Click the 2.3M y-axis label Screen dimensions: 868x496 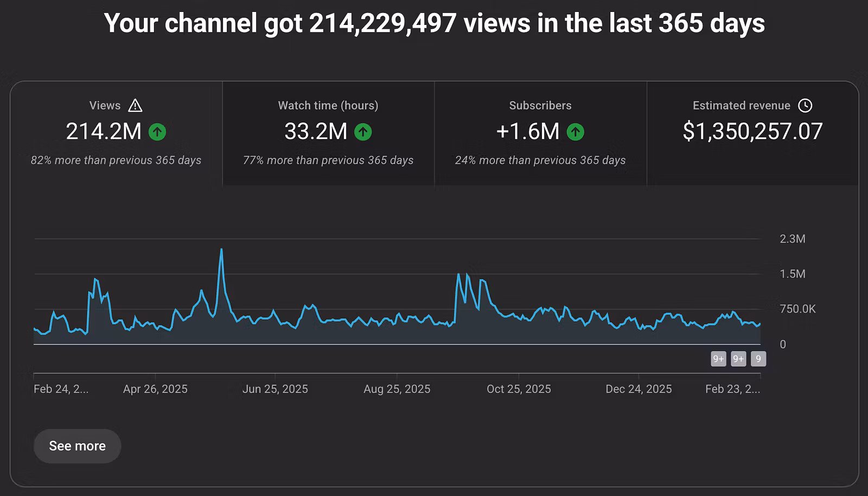point(793,239)
